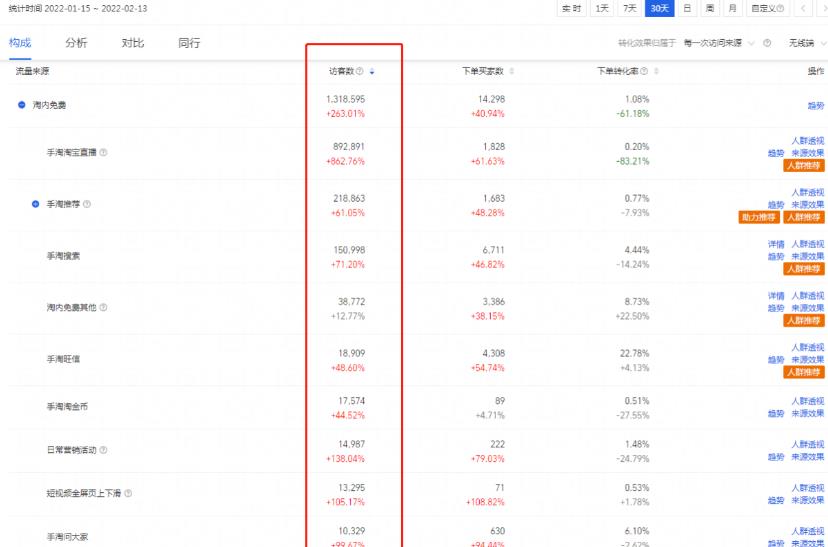Click conversion rate 22.78%
828x547 pixels.
point(634,353)
